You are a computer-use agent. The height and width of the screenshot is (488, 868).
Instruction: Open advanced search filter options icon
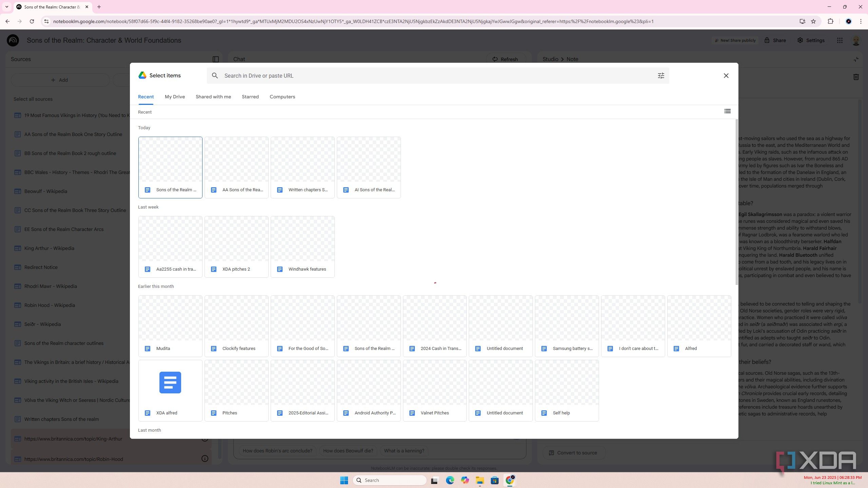(x=661, y=76)
